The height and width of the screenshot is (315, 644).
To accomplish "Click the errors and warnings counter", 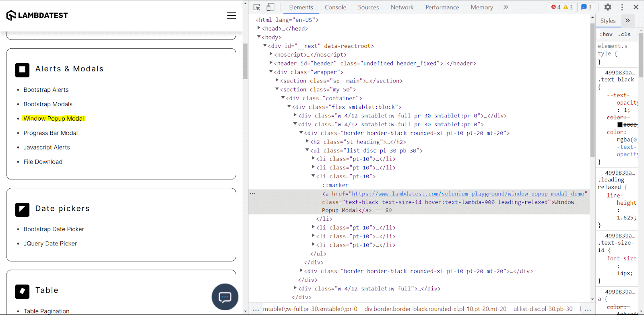I will click(562, 7).
